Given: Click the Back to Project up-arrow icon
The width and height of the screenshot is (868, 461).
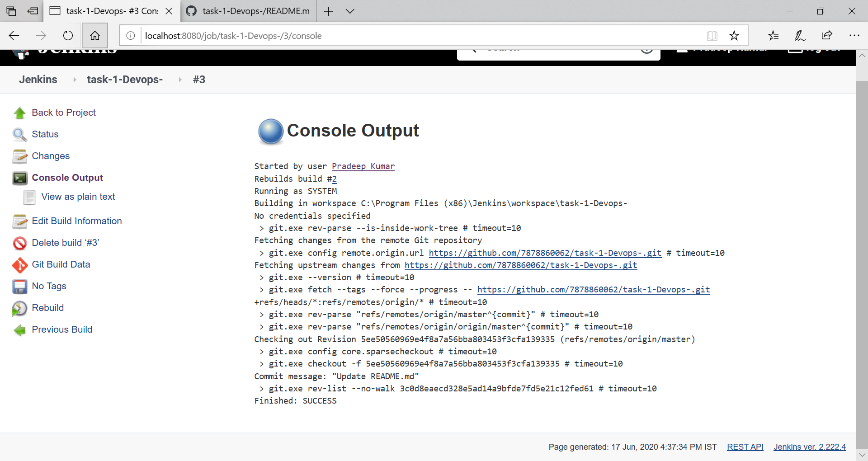Looking at the screenshot, I should pos(20,113).
